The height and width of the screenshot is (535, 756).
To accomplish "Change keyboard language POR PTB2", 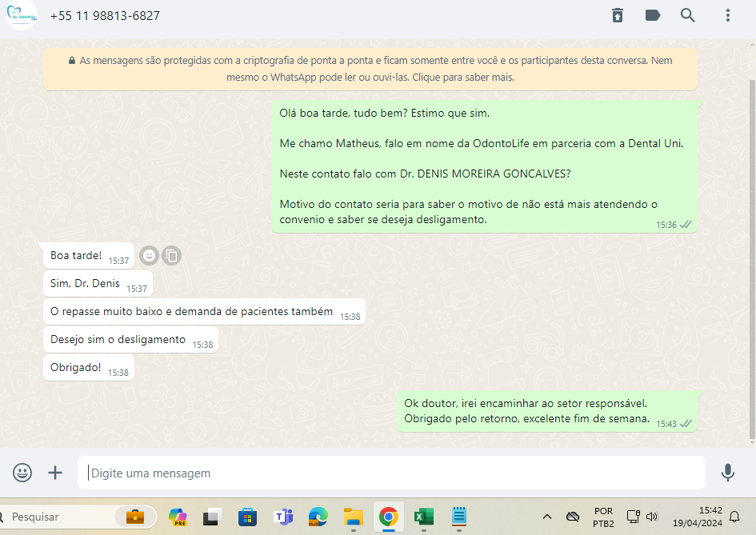I will [x=603, y=517].
